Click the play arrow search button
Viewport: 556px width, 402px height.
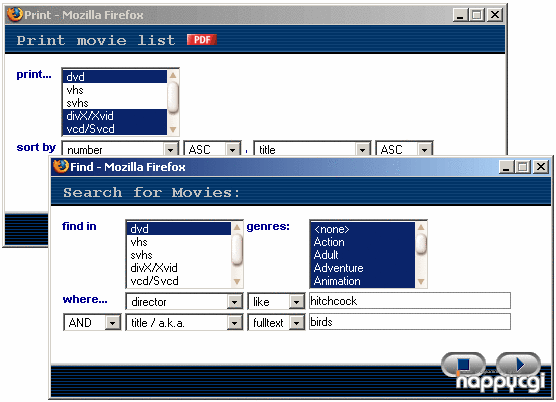(x=518, y=364)
